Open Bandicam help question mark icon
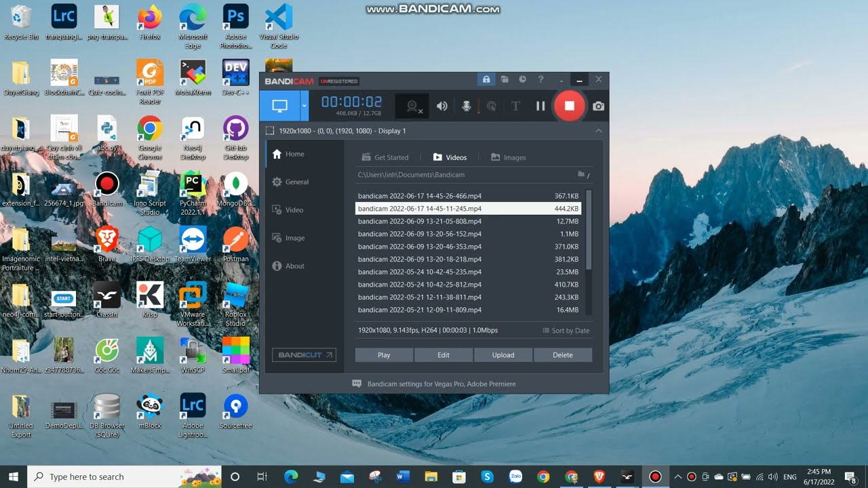 click(540, 80)
